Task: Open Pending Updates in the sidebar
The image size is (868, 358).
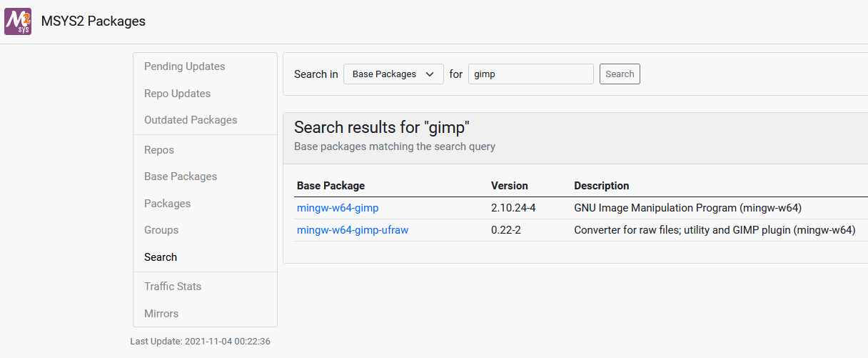Action: pyautogui.click(x=184, y=66)
